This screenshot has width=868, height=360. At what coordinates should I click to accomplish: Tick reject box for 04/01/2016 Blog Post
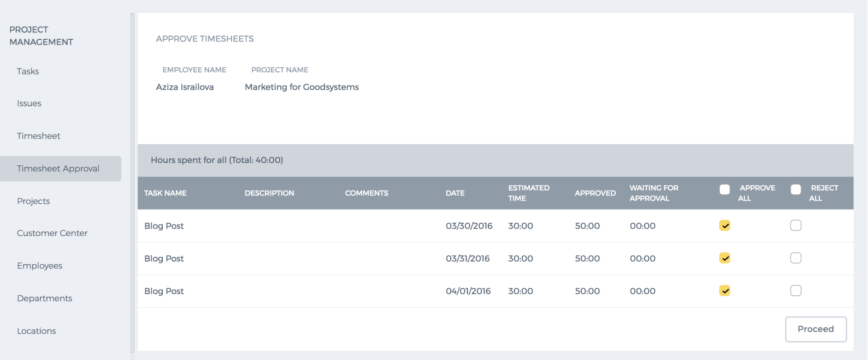tap(796, 290)
